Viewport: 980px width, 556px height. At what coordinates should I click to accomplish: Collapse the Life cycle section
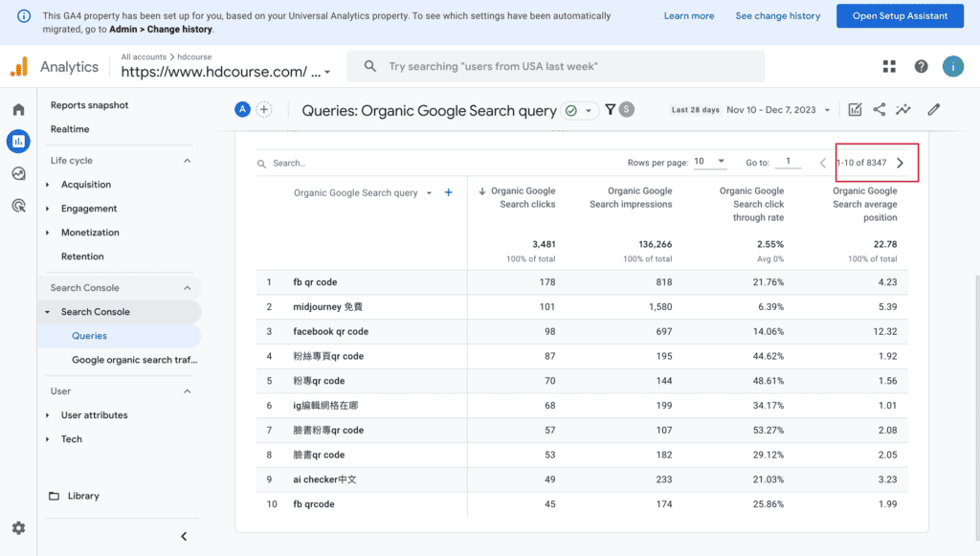(187, 161)
